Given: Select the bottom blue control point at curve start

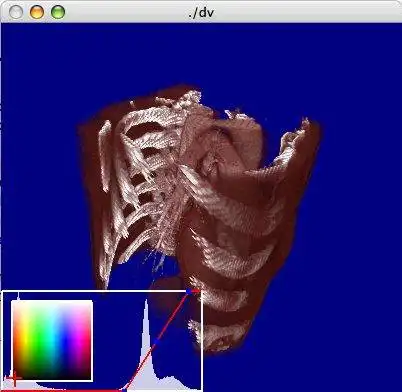Looking at the screenshot, I should point(124,389).
